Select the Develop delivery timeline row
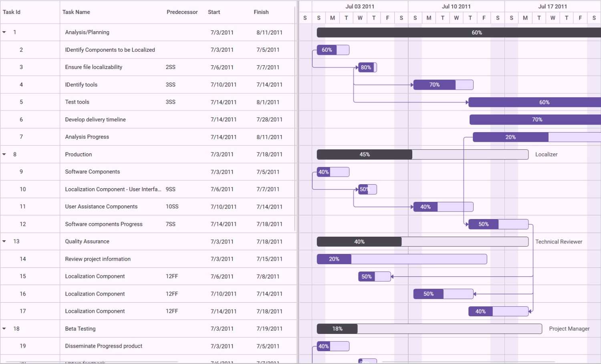Viewport: 601px width, 364px height. 148,119
